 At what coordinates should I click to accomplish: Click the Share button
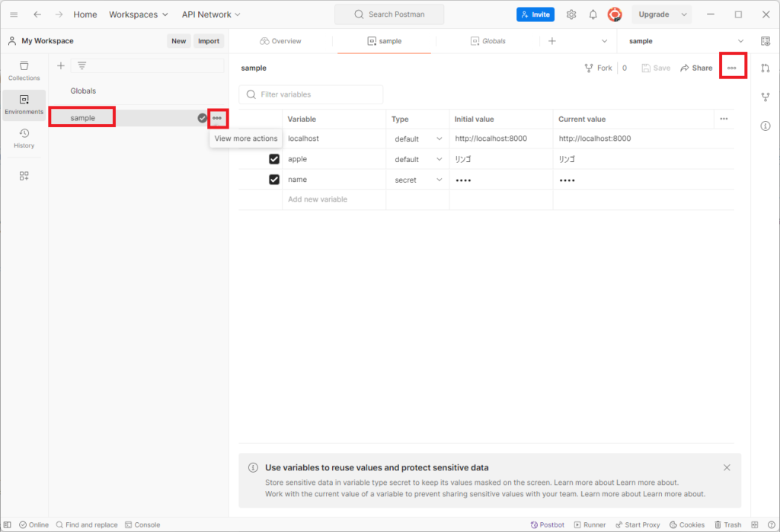pos(696,68)
